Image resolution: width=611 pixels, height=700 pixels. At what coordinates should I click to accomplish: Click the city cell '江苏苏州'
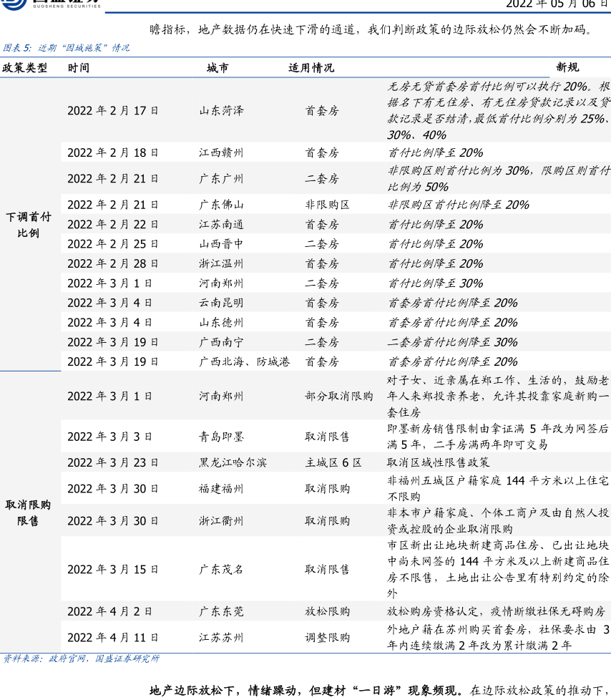coord(221,638)
